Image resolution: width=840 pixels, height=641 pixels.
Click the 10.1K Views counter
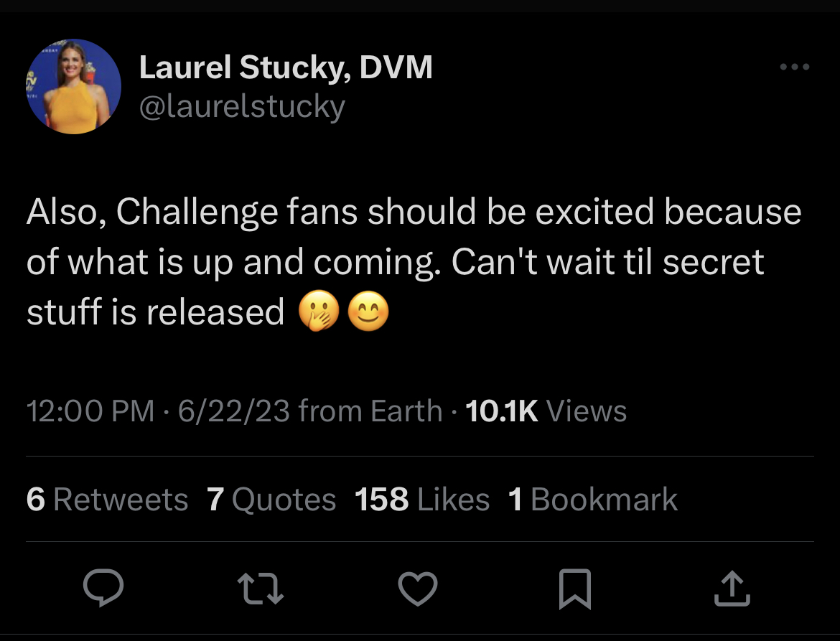[x=546, y=411]
